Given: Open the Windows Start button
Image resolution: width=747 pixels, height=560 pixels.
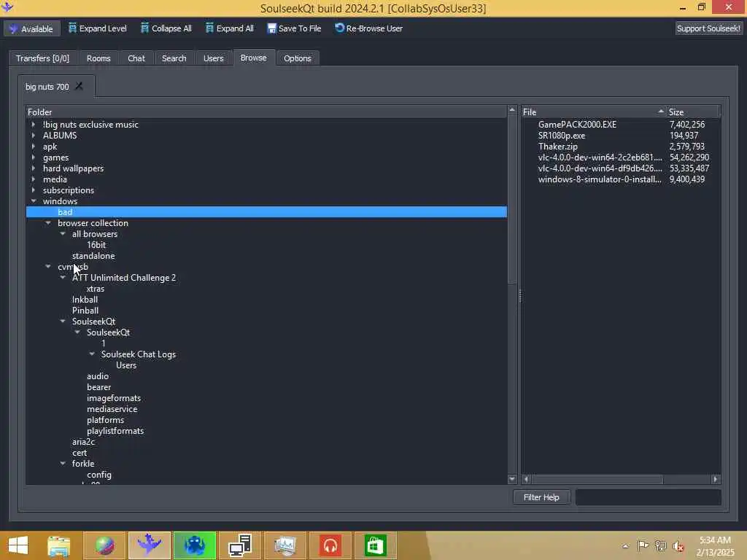Looking at the screenshot, I should point(18,545).
